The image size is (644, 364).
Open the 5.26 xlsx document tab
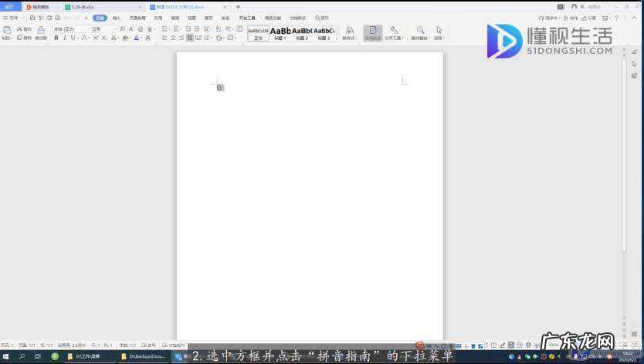coord(79,6)
